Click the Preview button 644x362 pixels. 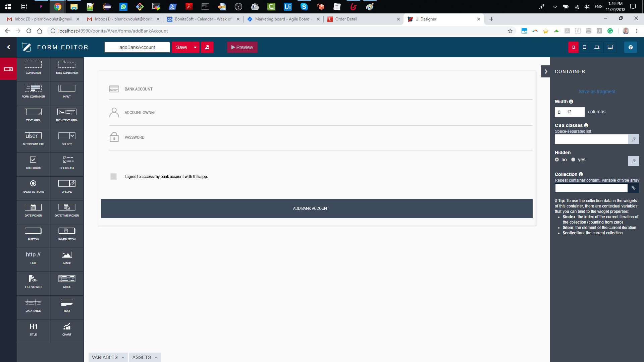[x=242, y=47]
